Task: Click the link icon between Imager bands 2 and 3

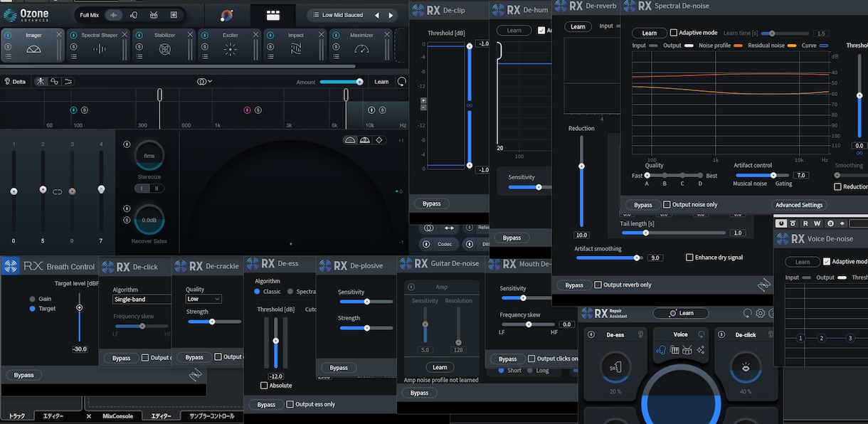Action: pos(58,191)
